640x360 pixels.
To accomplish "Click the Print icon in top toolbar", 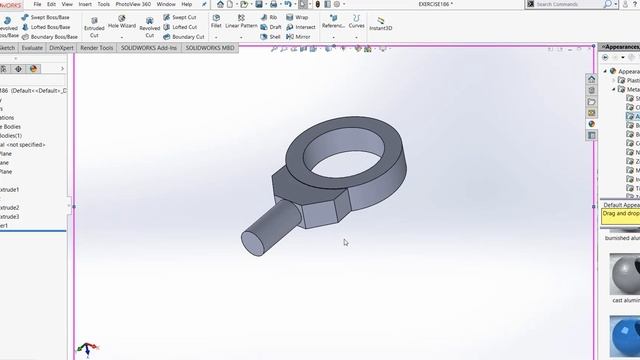I will pos(273,4).
